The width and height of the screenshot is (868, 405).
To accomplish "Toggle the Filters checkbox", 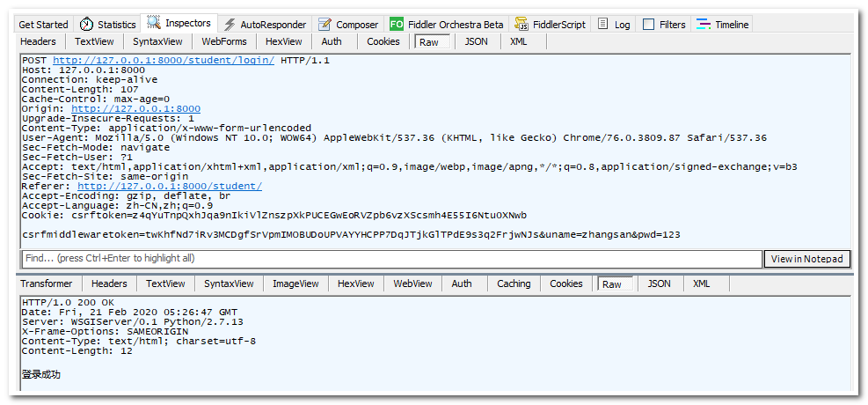I will pos(649,25).
